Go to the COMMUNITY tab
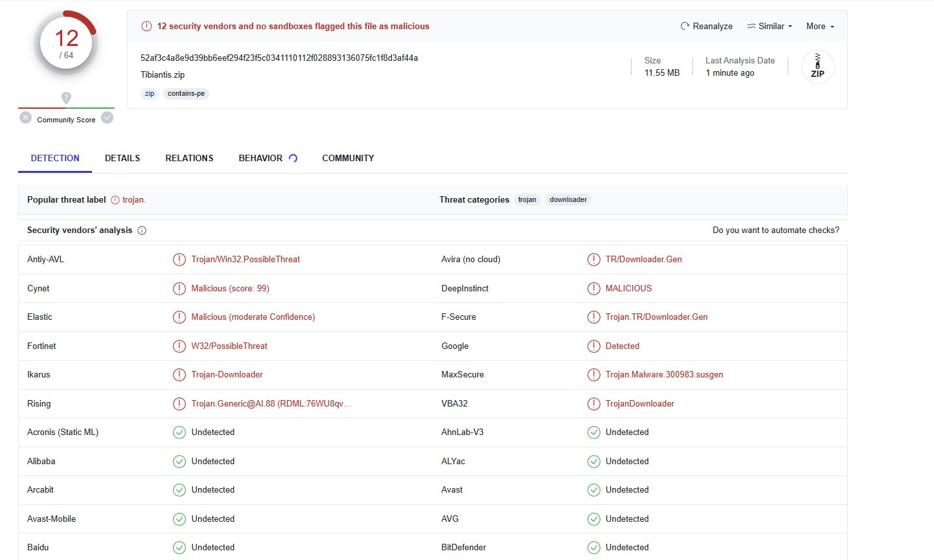 (x=348, y=158)
